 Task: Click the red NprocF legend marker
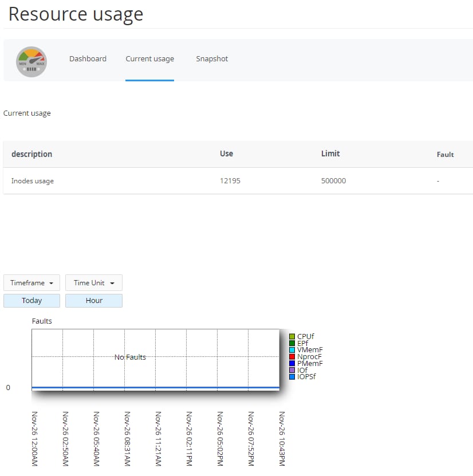pos(292,357)
